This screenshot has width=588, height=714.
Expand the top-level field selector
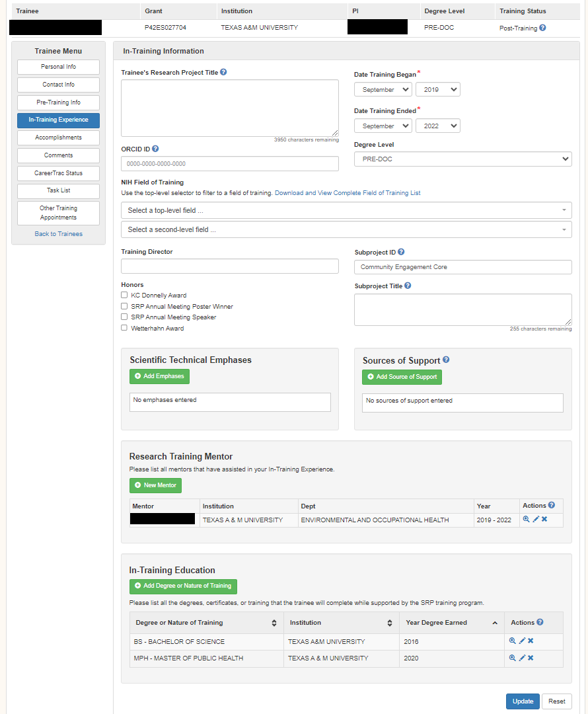(346, 210)
